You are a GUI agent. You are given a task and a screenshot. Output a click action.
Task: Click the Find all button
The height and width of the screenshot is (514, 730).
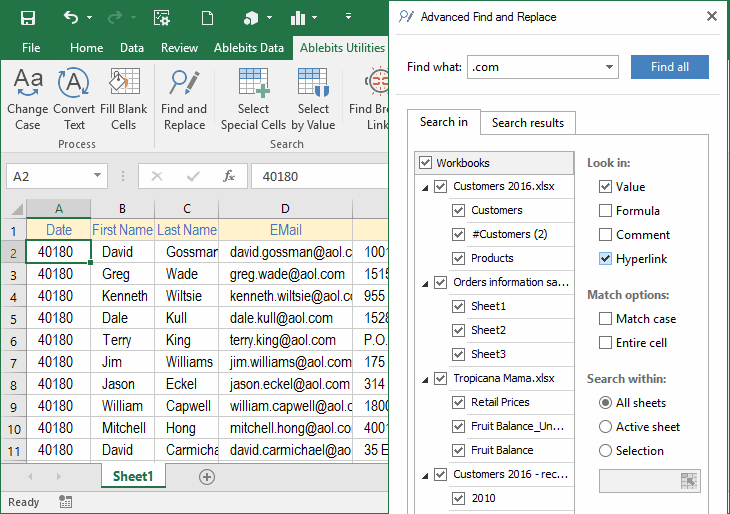coord(669,67)
